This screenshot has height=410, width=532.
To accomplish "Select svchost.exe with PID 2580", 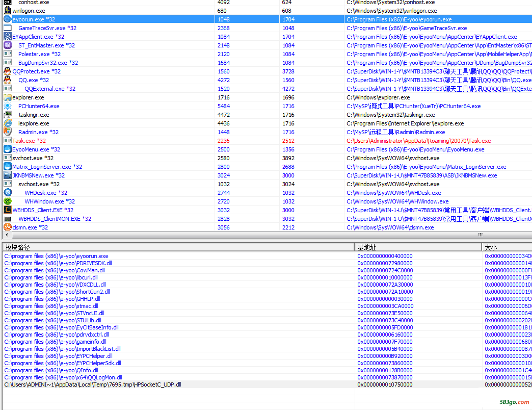I will (x=268, y=158).
